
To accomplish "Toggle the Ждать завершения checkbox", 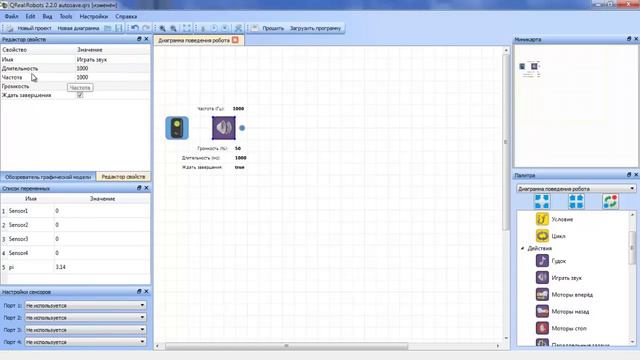I will click(x=80, y=95).
